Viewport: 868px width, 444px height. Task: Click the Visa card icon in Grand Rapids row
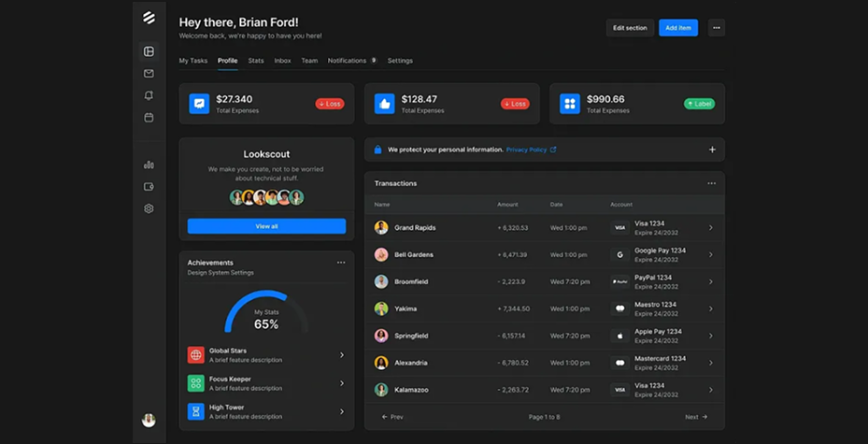pos(620,227)
